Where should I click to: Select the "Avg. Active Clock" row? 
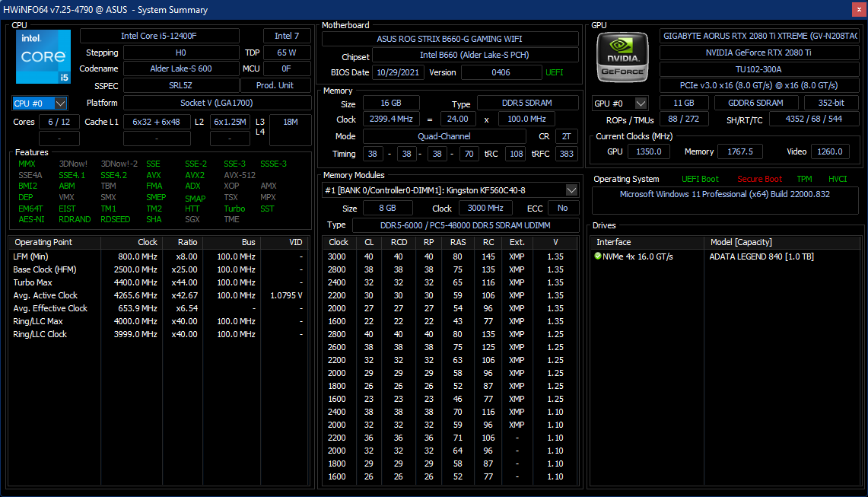[158, 295]
